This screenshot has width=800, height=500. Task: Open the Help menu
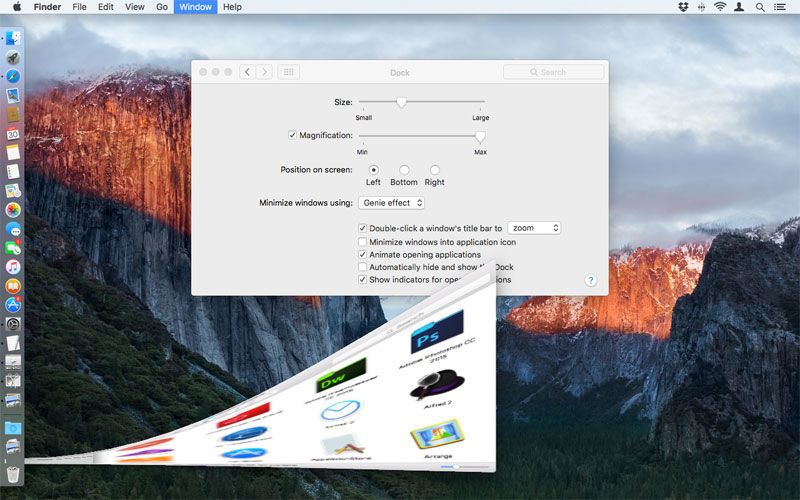tap(232, 7)
